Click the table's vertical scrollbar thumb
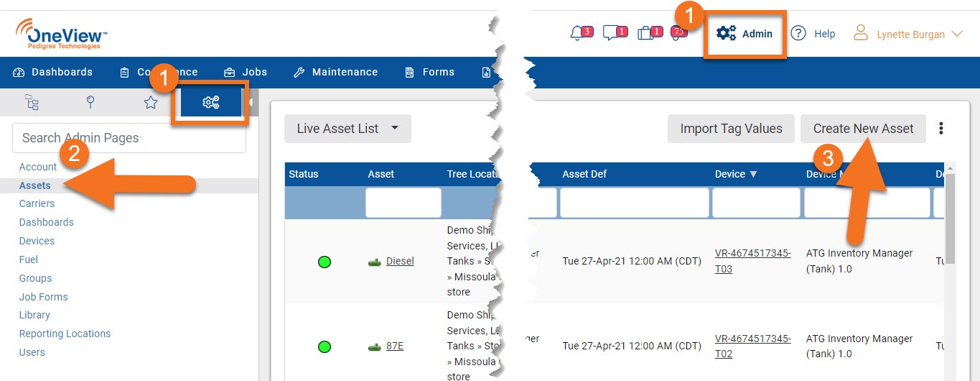This screenshot has height=381, width=980. point(951,219)
